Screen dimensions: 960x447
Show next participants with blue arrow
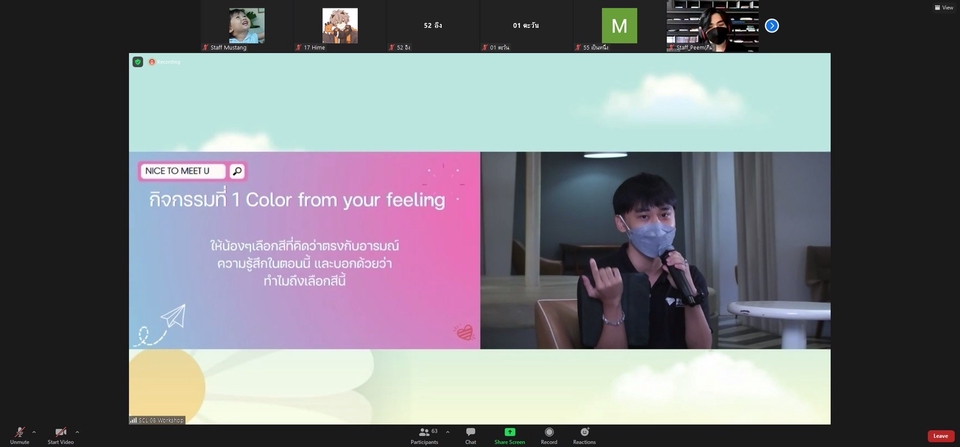pyautogui.click(x=771, y=26)
